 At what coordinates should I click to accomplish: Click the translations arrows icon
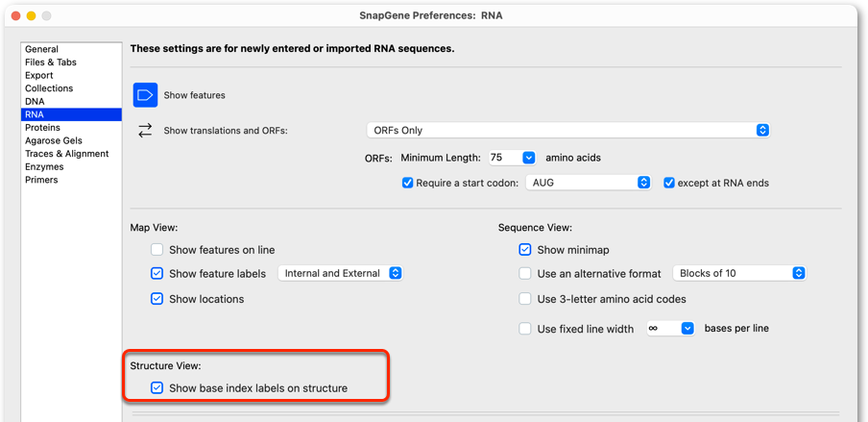145,131
